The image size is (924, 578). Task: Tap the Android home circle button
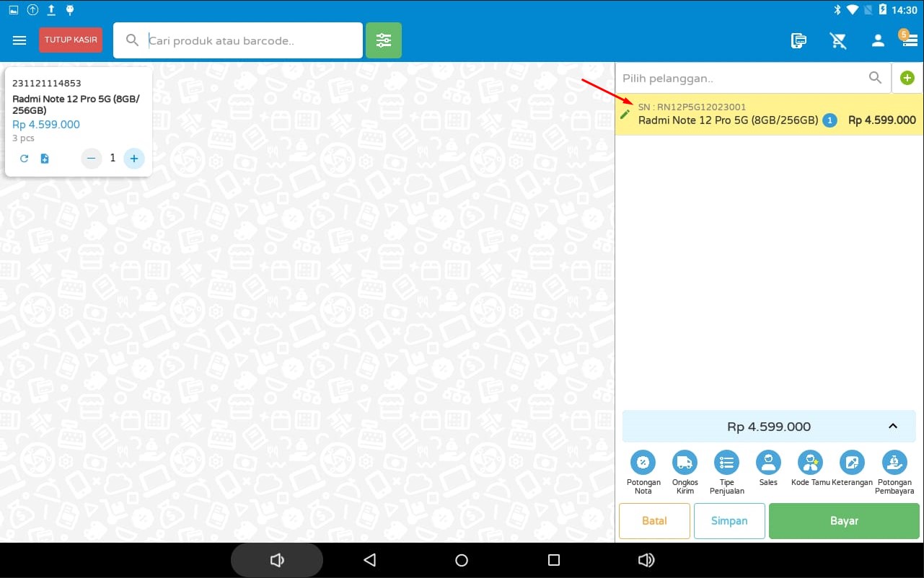point(462,560)
